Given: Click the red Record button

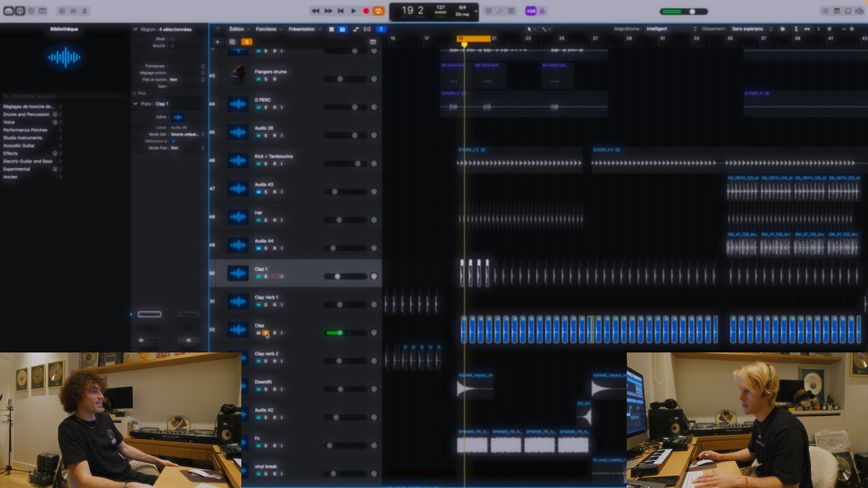Looking at the screenshot, I should click(x=366, y=11).
